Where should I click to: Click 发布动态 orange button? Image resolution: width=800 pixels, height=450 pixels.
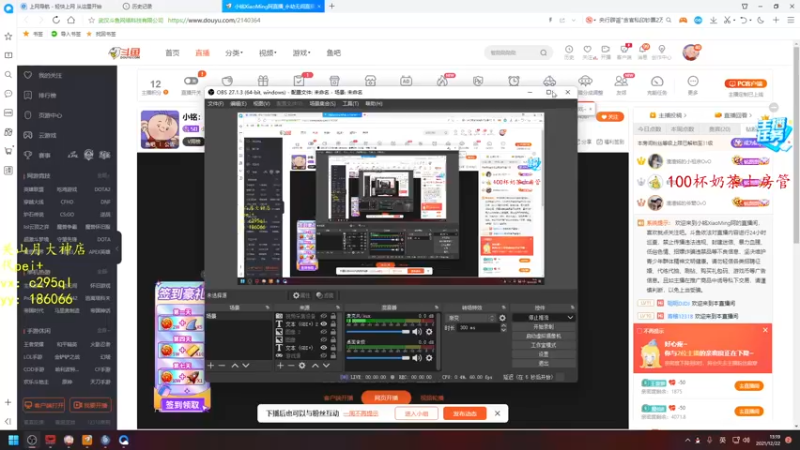[465, 413]
